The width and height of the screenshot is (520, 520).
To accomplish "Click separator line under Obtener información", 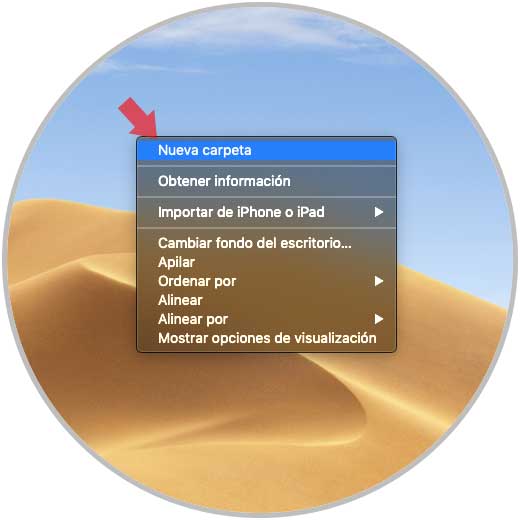I will point(266,197).
